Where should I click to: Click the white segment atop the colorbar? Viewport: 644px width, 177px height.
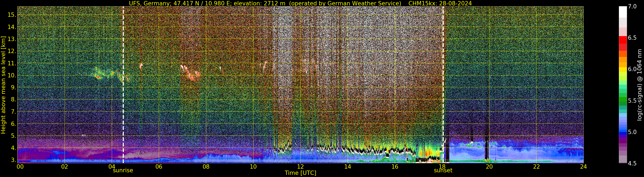623,12
